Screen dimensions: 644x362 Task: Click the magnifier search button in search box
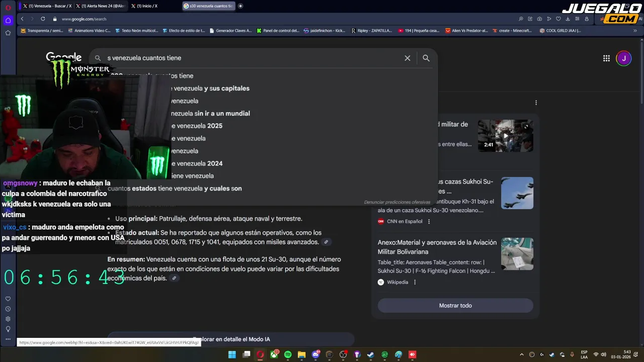pyautogui.click(x=426, y=58)
